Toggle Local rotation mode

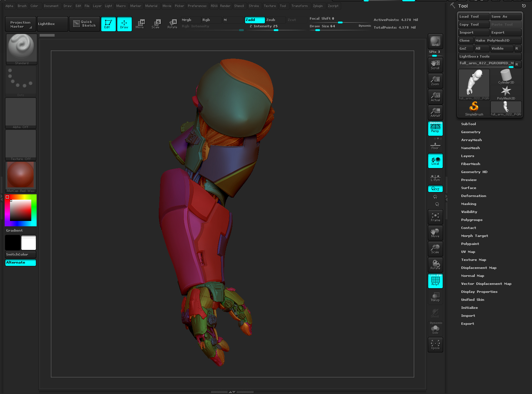tap(435, 161)
